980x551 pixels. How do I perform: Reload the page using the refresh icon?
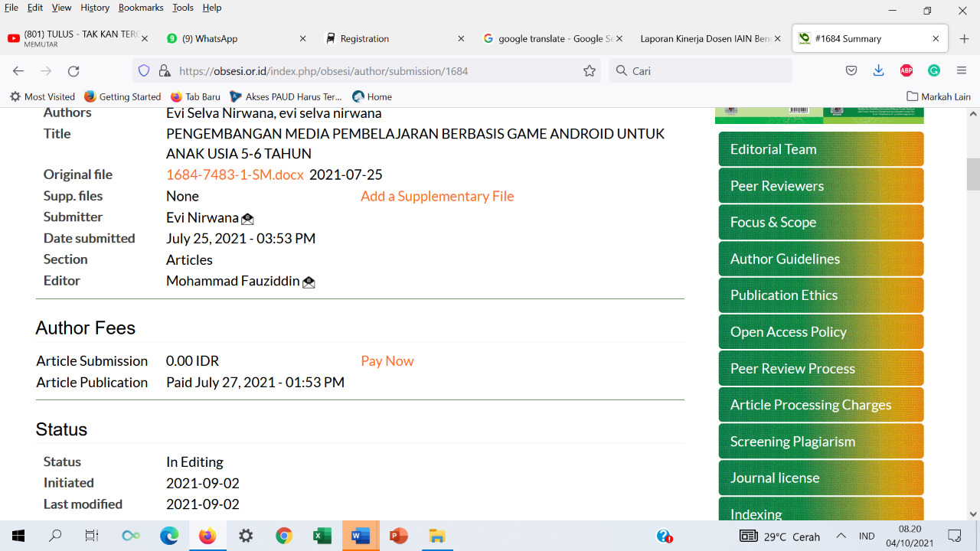coord(73,71)
